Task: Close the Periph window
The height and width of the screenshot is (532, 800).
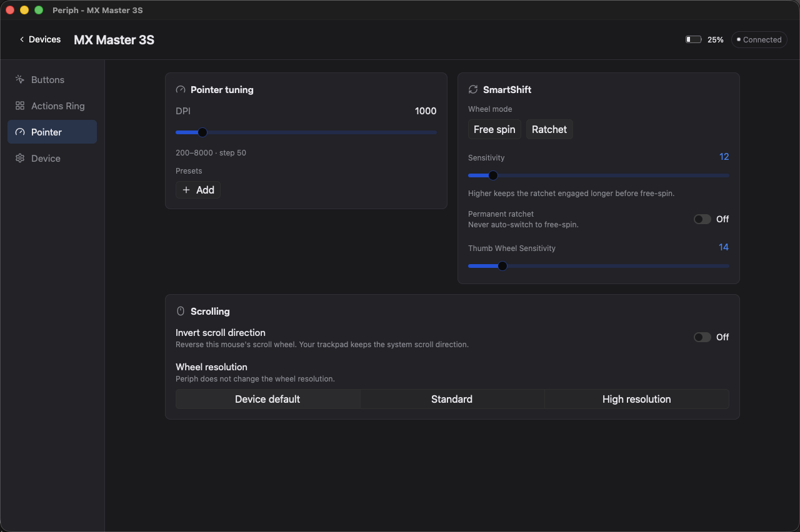Action: tap(10, 11)
